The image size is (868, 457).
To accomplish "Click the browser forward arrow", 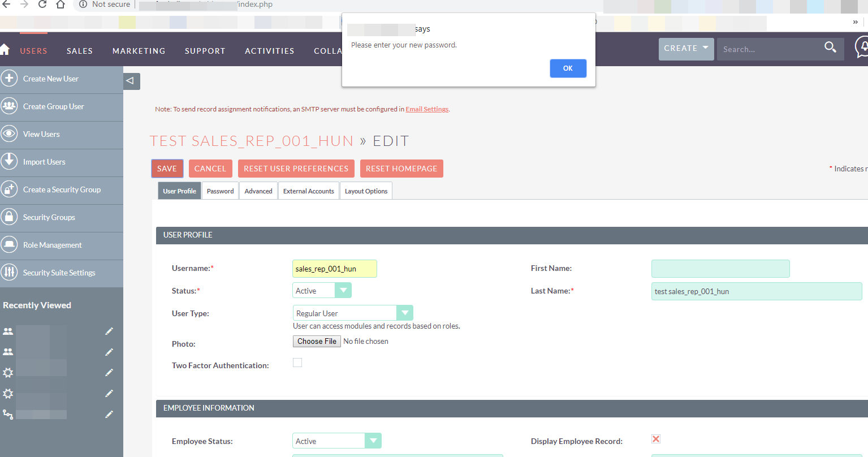I will click(x=24, y=5).
